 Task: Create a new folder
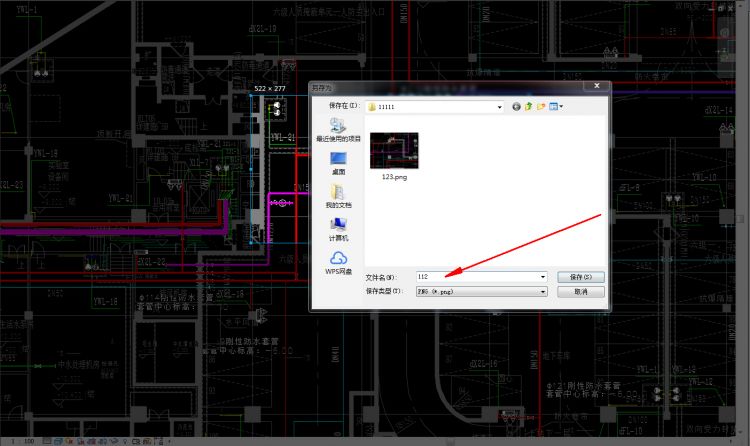540,106
